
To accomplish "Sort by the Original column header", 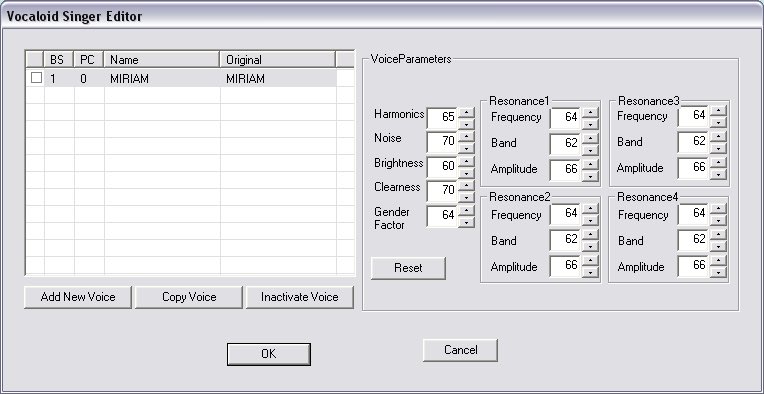I will 278,59.
